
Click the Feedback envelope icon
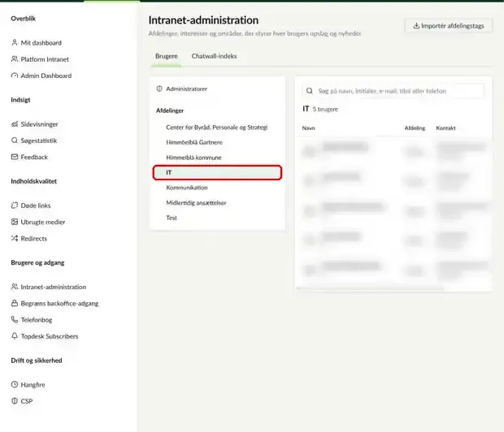click(15, 157)
